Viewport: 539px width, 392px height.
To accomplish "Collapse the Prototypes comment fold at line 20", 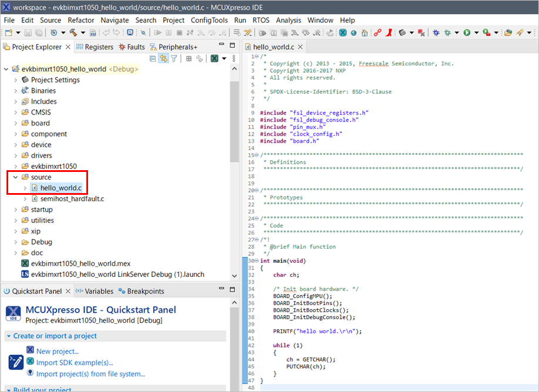I will tap(257, 190).
